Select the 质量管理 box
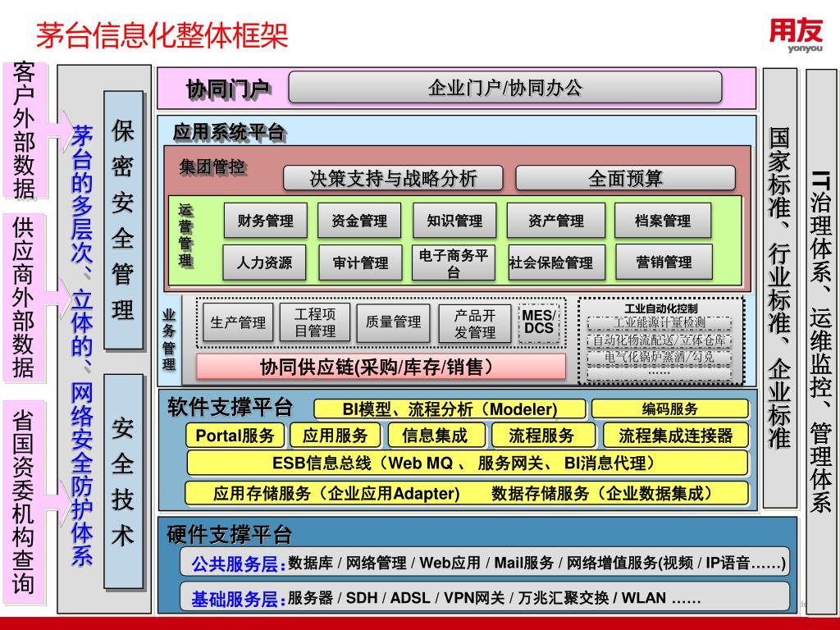 (x=393, y=322)
